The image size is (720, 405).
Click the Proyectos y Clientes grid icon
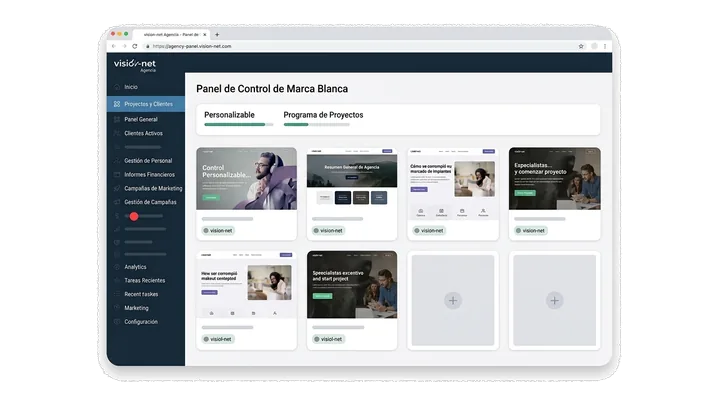pyautogui.click(x=117, y=104)
